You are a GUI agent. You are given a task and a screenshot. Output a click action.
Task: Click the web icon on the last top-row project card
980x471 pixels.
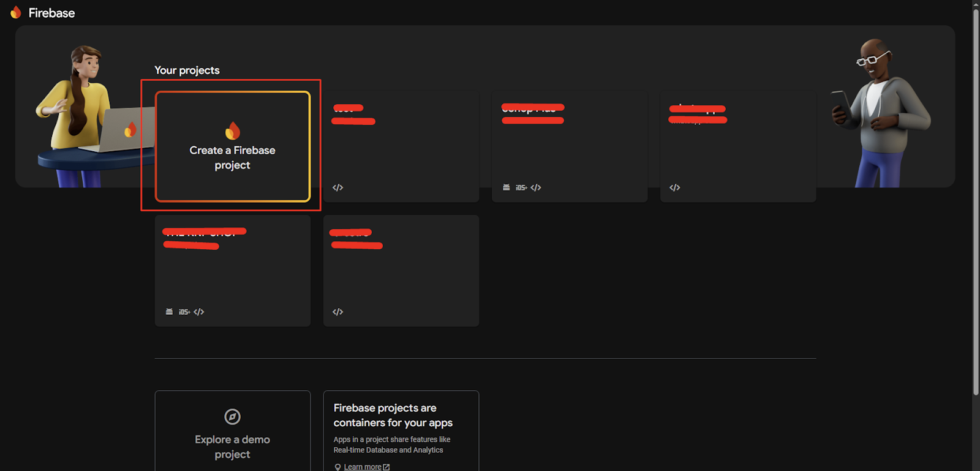coord(675,187)
